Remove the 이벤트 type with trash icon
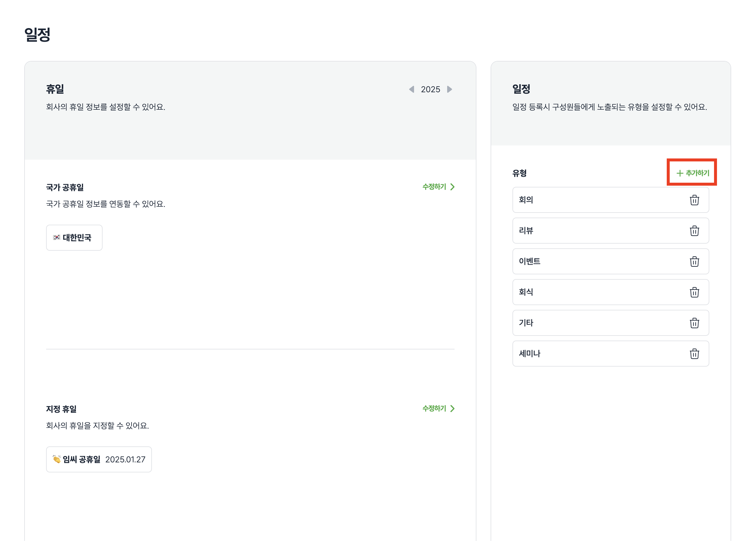The image size is (756, 541). [x=694, y=262]
